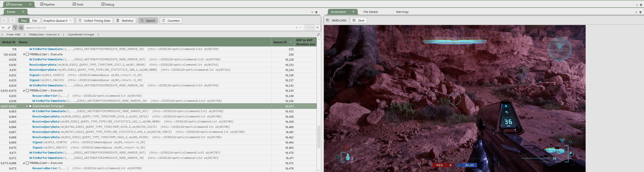Check the box for FRDGBuilder::Execute 120-6,628
Screen dimensions: 644x172
[x=27, y=54]
